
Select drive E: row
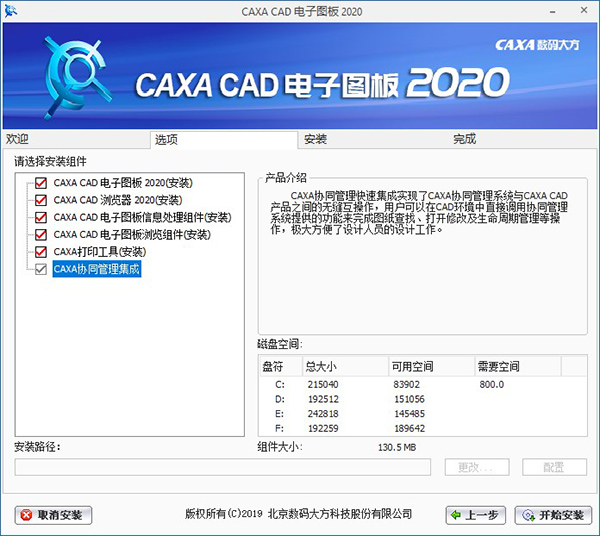coord(423,414)
